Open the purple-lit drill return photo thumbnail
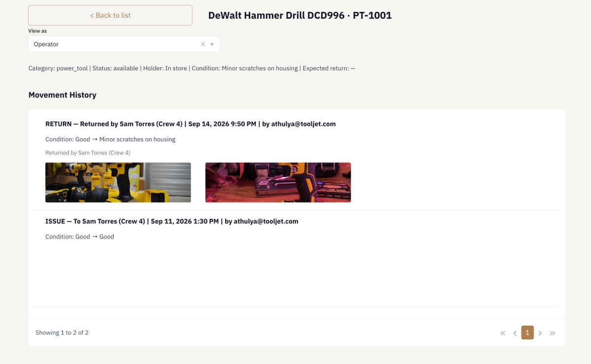Viewport: 591px width, 364px height. click(x=278, y=183)
